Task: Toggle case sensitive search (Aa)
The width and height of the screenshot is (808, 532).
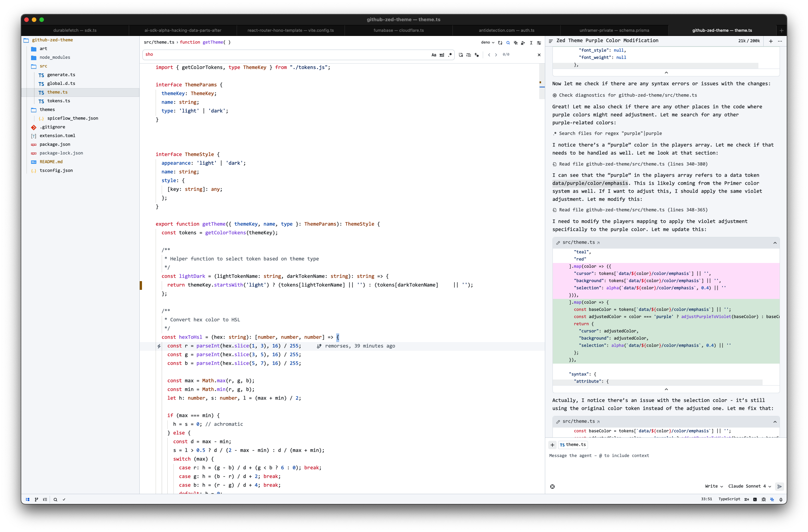Action: pyautogui.click(x=434, y=55)
